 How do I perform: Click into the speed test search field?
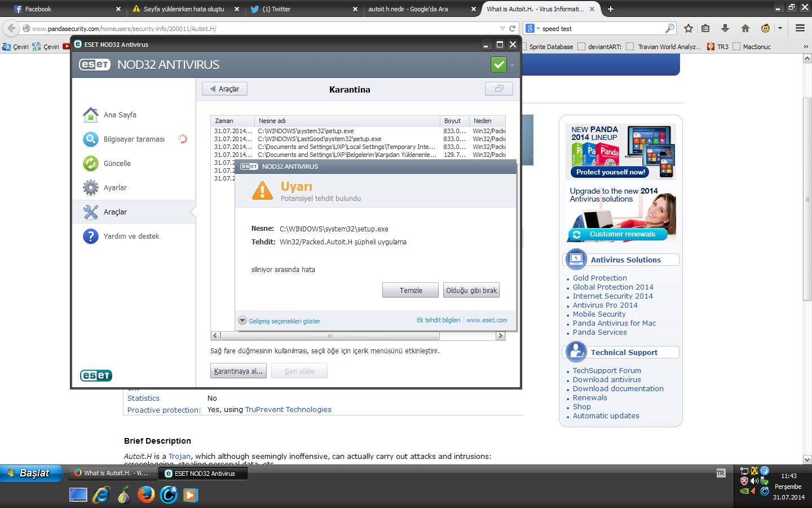point(602,28)
